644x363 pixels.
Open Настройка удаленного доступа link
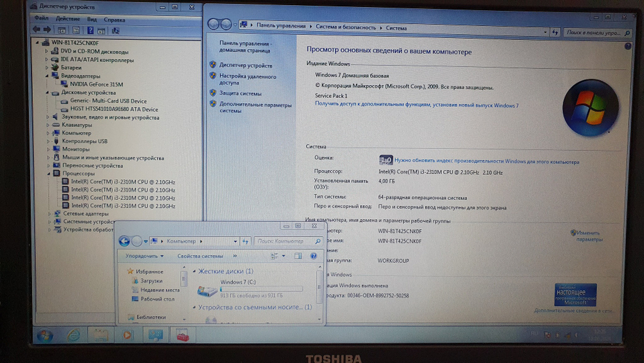248,79
